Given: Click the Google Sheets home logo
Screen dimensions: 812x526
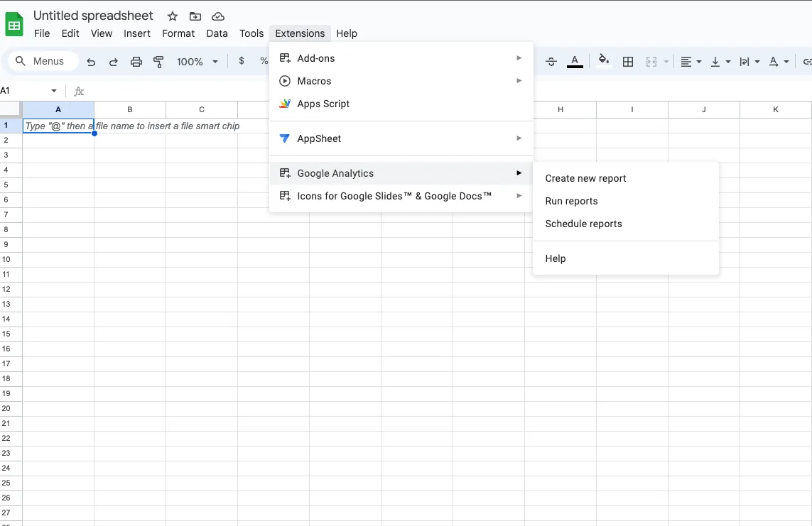Looking at the screenshot, I should (x=14, y=24).
